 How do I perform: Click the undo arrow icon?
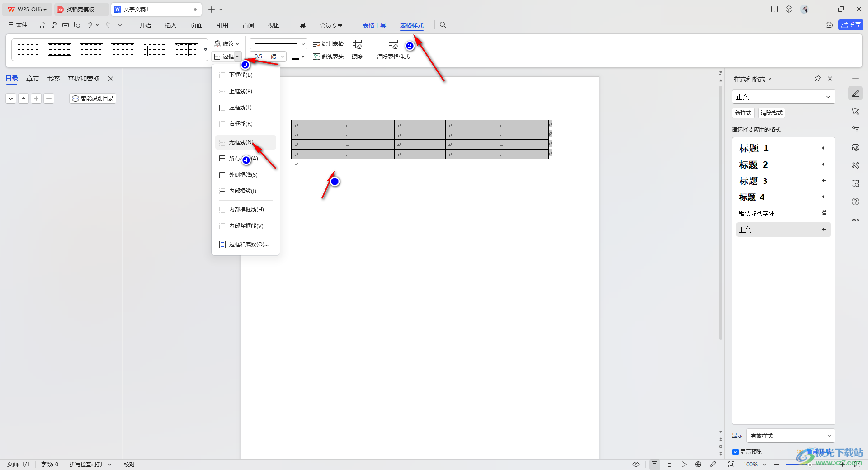(x=90, y=25)
